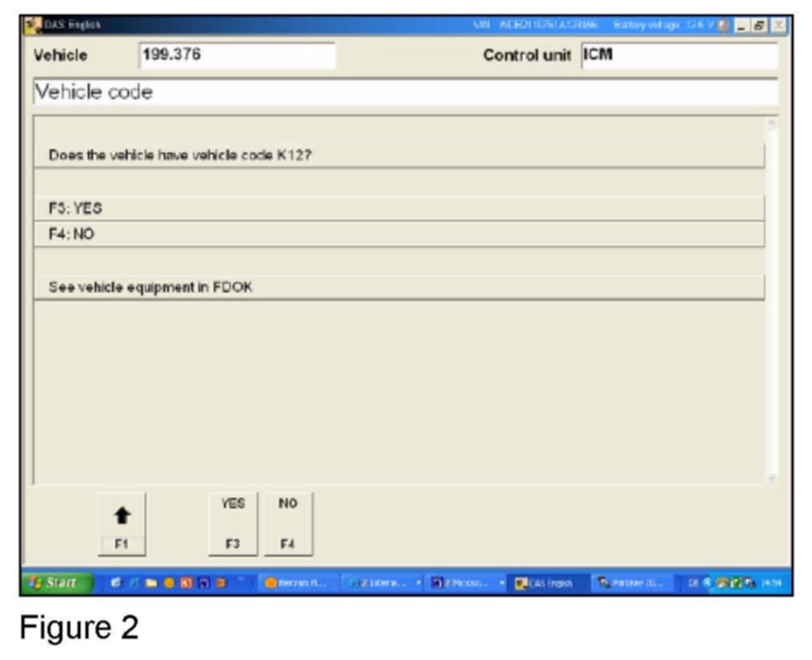Click the scrollbar up arrow in content panel
Viewport: 812px width, 660px height.
(x=772, y=125)
